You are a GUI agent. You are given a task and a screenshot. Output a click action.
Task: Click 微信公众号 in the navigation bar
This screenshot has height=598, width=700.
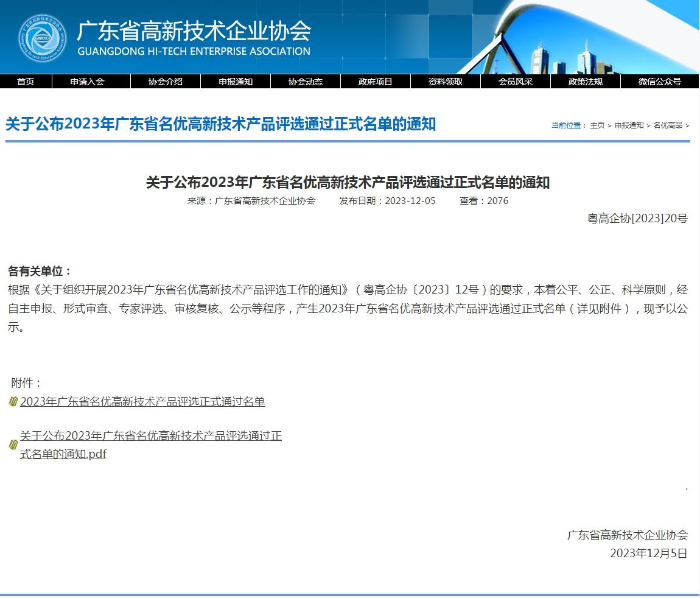659,82
